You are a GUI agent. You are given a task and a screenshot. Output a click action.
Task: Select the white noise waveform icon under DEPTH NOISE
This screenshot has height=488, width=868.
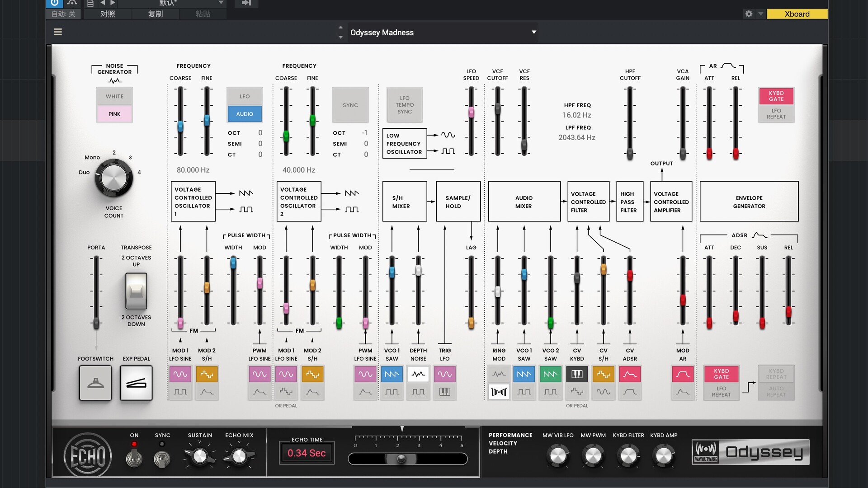418,374
